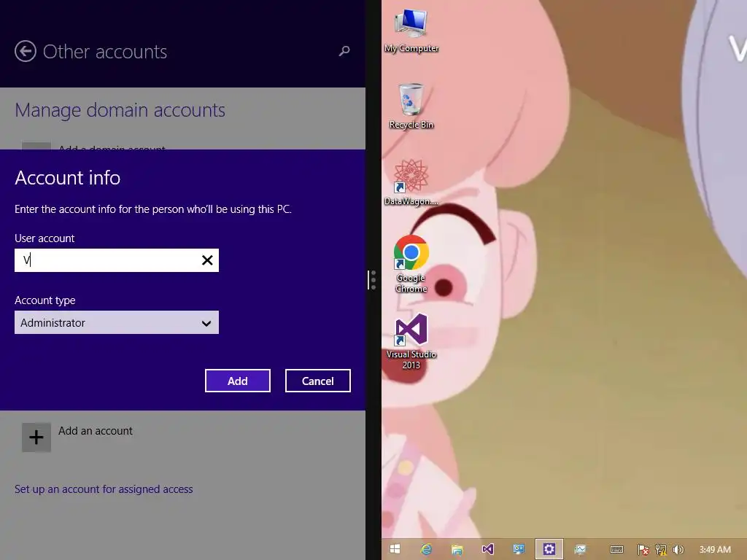The height and width of the screenshot is (560, 747).
Task: Open Action Center flag in system tray
Action: 643,550
